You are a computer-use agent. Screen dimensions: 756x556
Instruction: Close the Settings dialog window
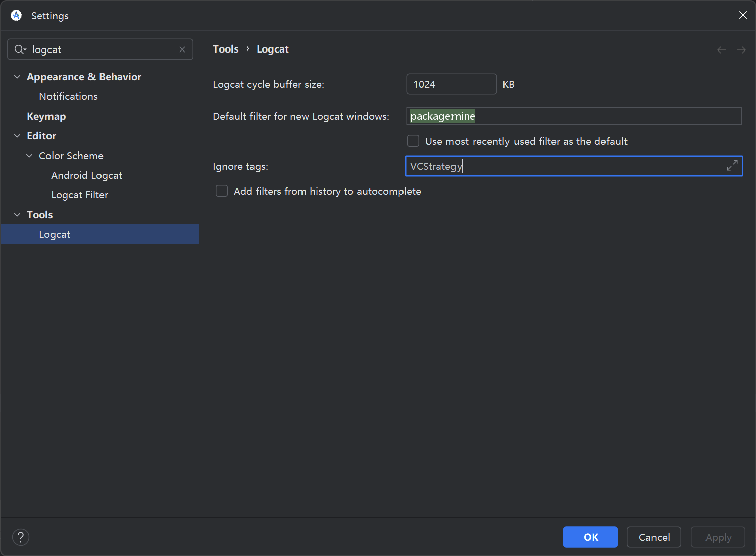pos(743,15)
